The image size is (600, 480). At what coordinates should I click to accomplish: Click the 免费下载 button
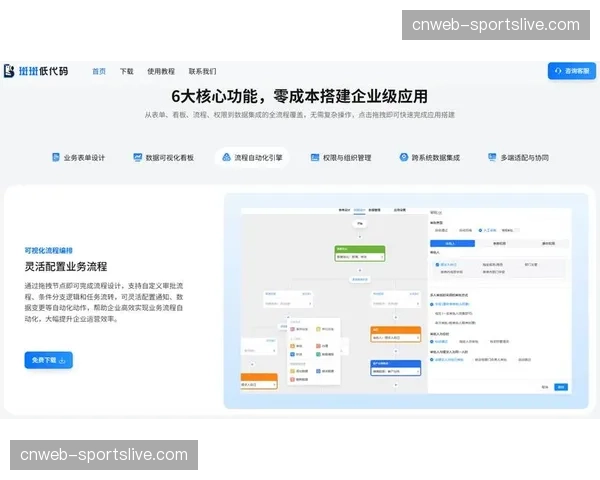[49, 360]
